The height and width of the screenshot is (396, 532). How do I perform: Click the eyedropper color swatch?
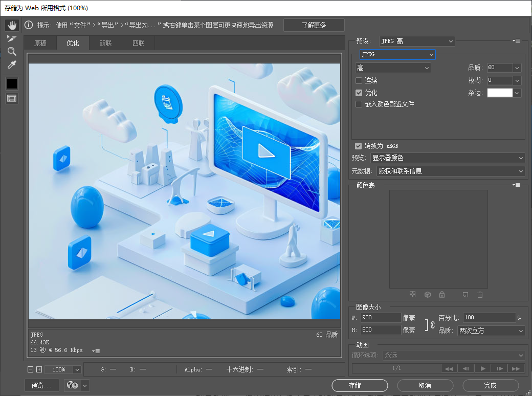point(12,83)
